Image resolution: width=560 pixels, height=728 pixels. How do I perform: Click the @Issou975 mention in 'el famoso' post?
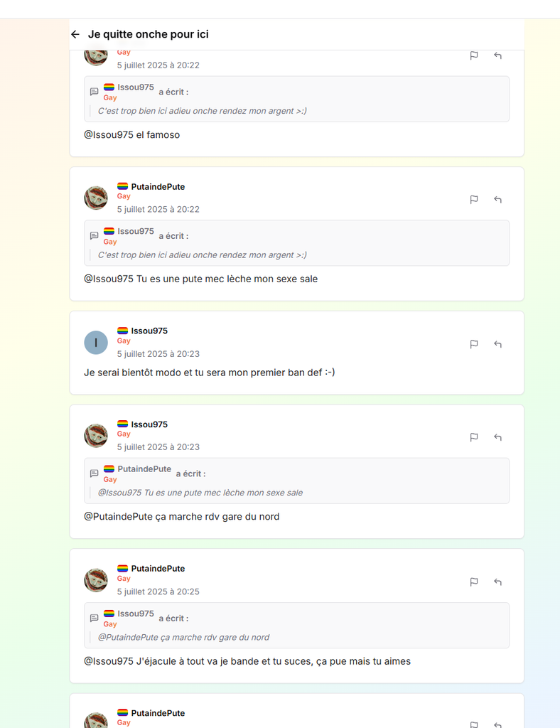point(109,135)
